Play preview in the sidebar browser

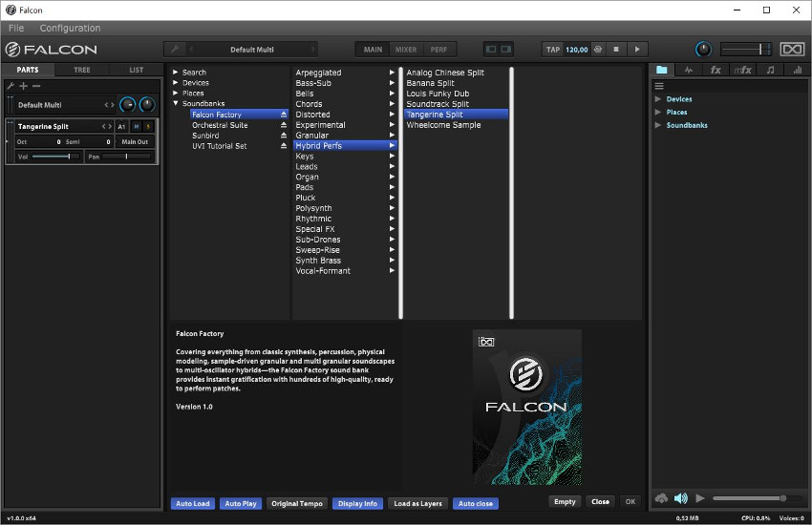pos(700,498)
